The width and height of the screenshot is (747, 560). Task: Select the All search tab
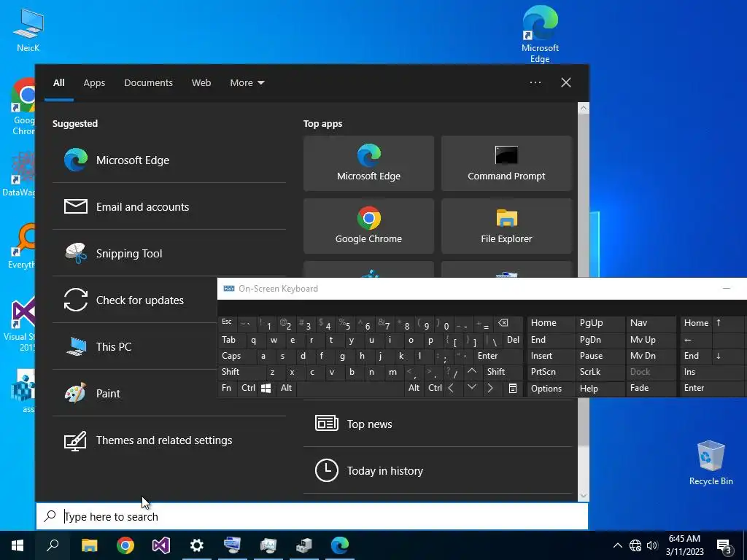click(x=58, y=83)
